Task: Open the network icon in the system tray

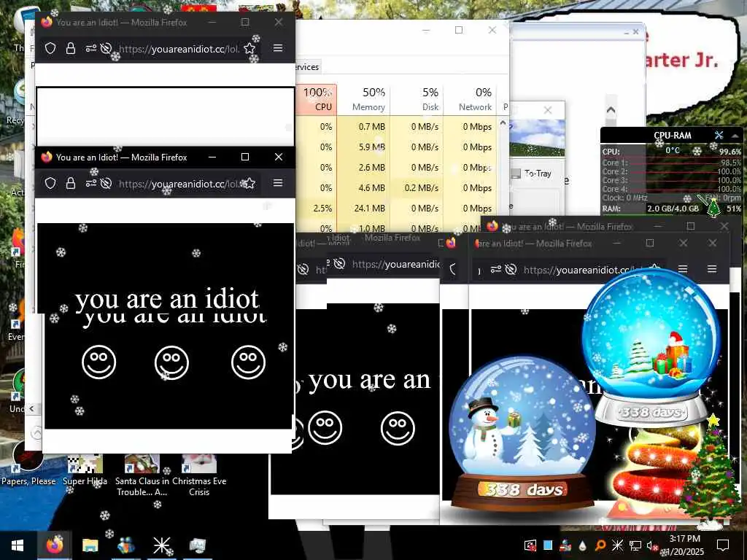Action: click(635, 545)
